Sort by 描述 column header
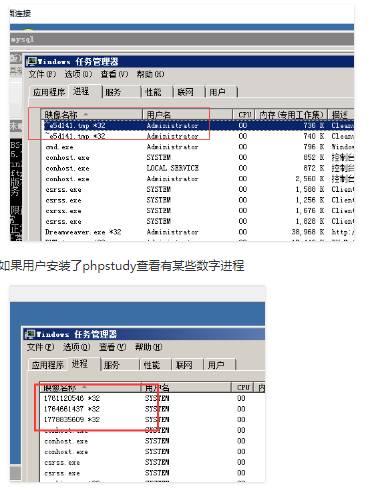 click(341, 115)
